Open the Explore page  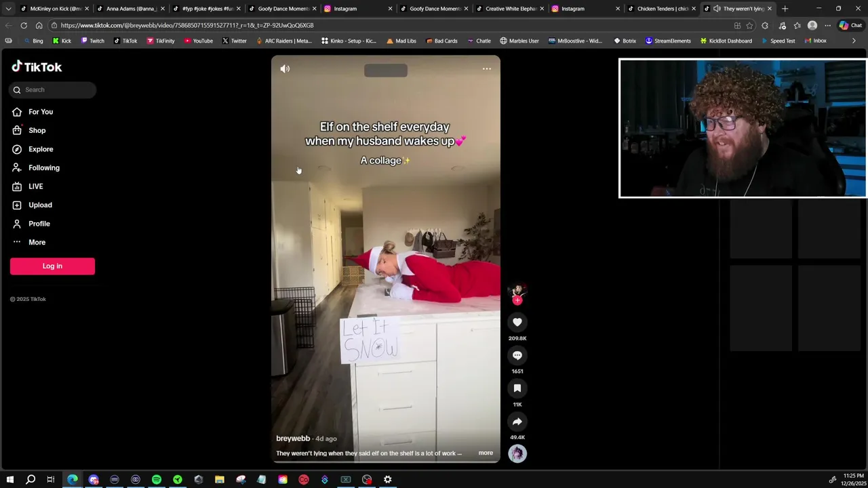point(41,149)
